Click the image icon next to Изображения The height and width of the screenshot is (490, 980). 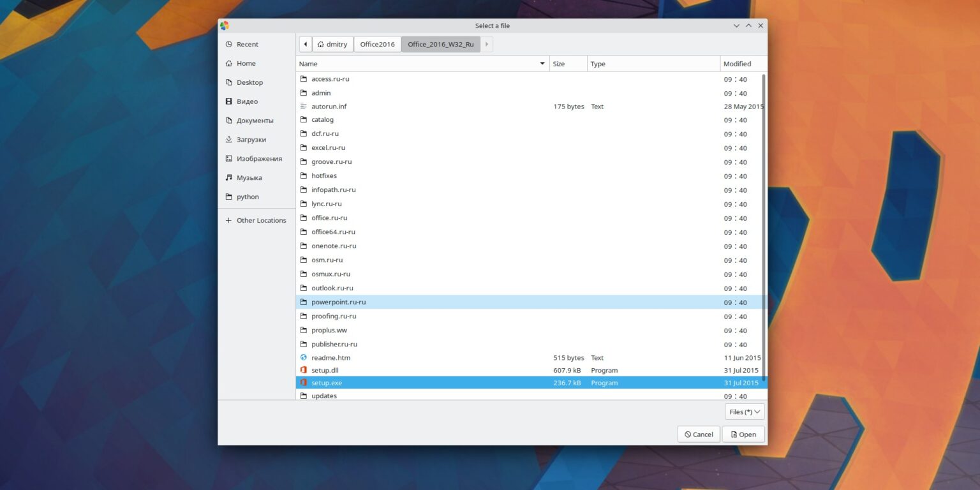tap(229, 158)
